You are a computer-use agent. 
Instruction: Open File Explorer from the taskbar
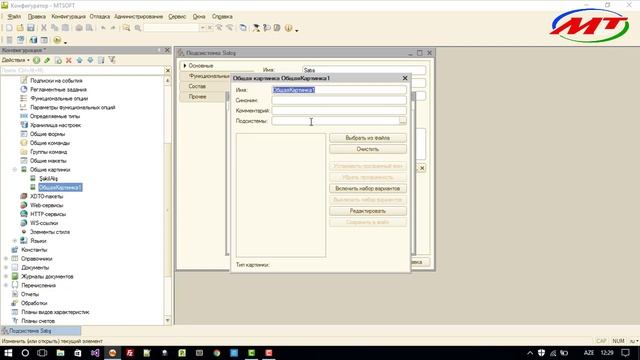(x=60, y=353)
